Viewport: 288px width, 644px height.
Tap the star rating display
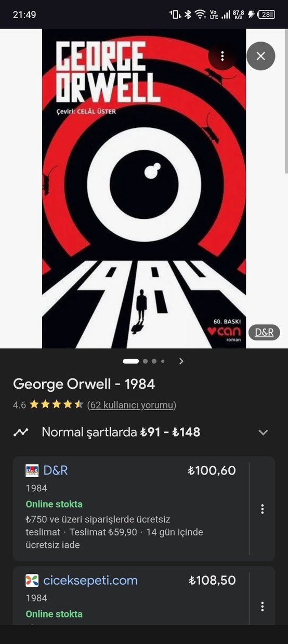click(56, 404)
